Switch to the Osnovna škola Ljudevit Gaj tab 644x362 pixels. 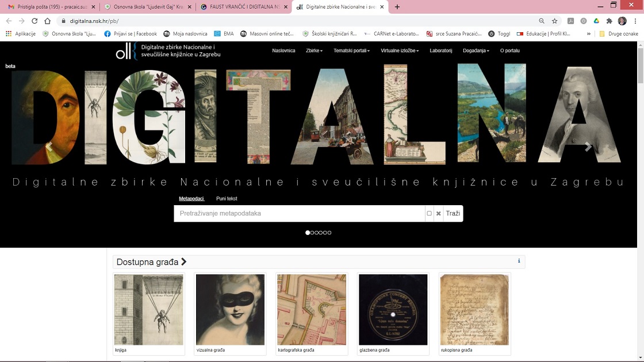click(148, 7)
